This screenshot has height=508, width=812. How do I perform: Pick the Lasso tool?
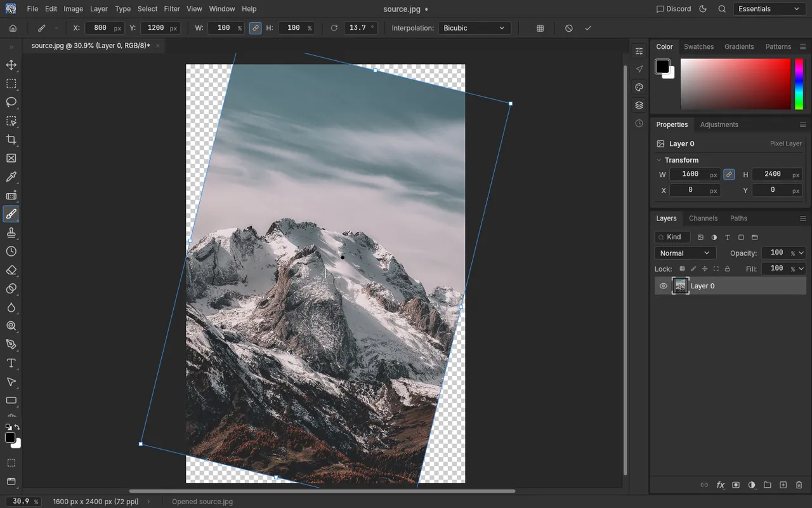[x=11, y=102]
